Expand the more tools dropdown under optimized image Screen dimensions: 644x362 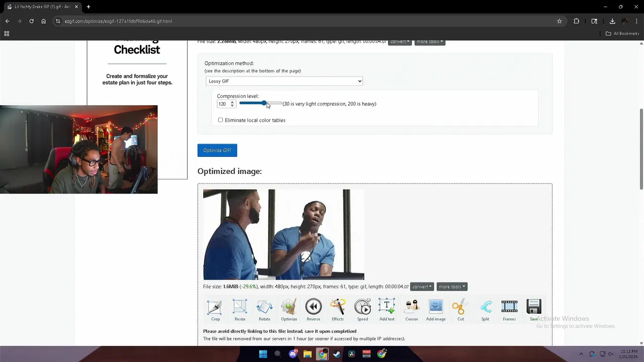coord(452,287)
